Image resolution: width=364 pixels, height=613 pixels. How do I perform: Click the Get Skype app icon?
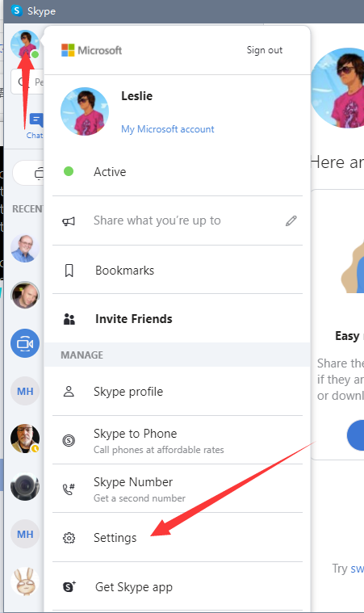coord(69,586)
